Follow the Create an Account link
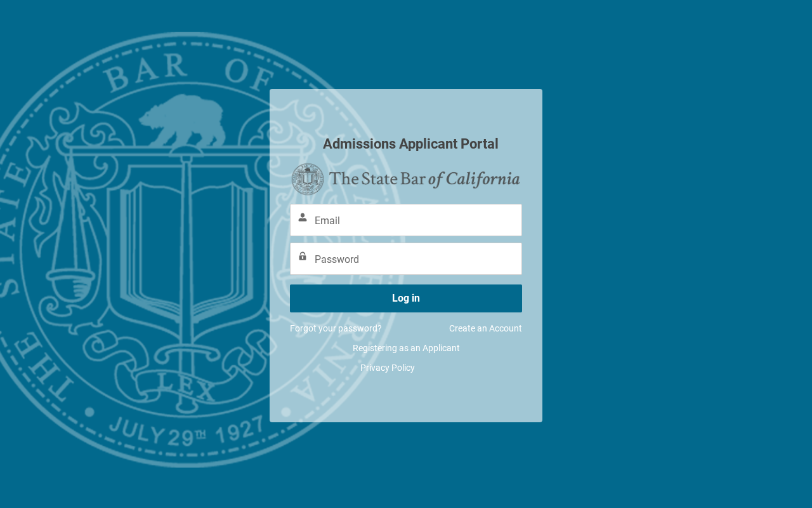This screenshot has width=812, height=508. [485, 328]
